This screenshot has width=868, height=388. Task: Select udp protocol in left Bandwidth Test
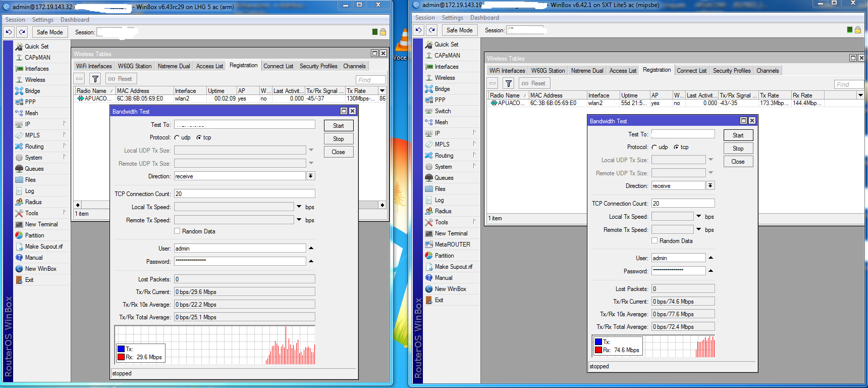[177, 137]
